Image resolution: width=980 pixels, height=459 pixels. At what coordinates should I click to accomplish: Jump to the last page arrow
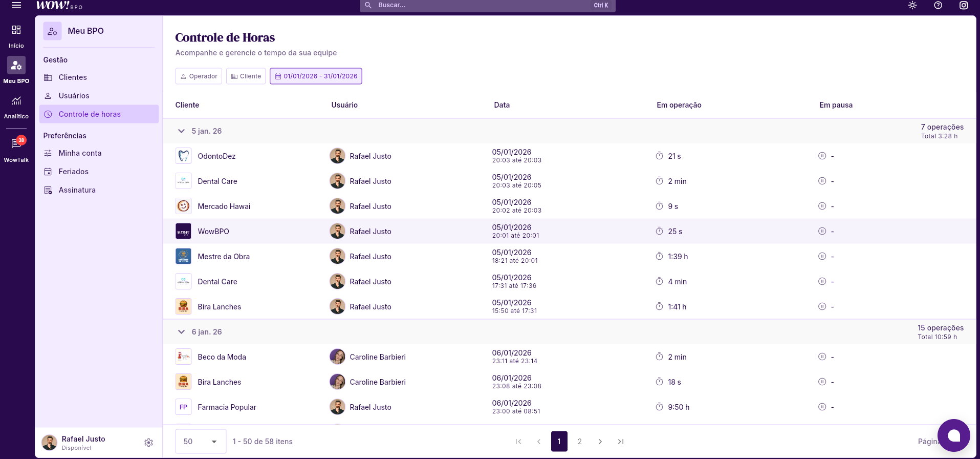point(621,442)
